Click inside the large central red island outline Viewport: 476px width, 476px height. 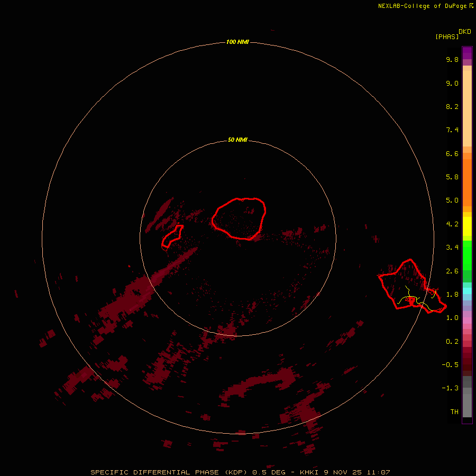point(239,218)
